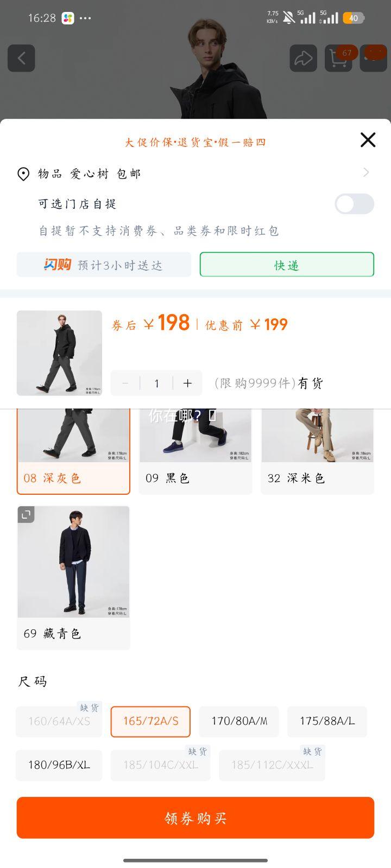Screen dimensions: 391x868
Task: Tap the share arrow icon
Action: [303, 58]
